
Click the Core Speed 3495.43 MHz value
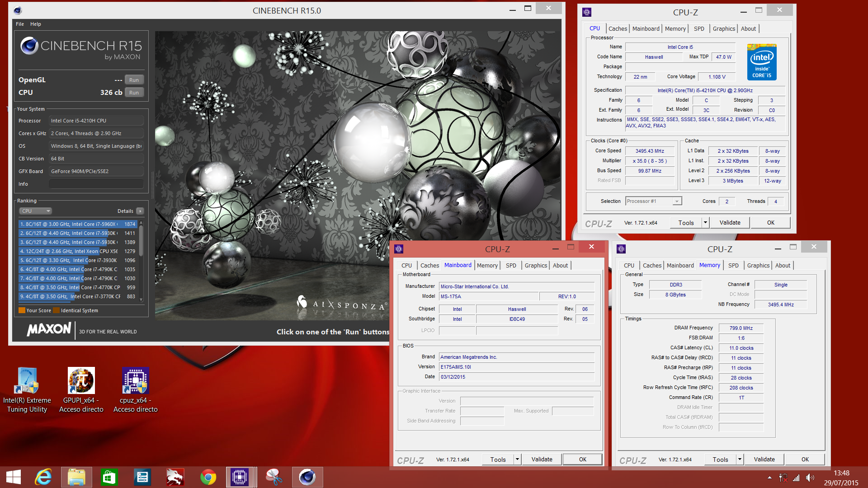tap(650, 151)
